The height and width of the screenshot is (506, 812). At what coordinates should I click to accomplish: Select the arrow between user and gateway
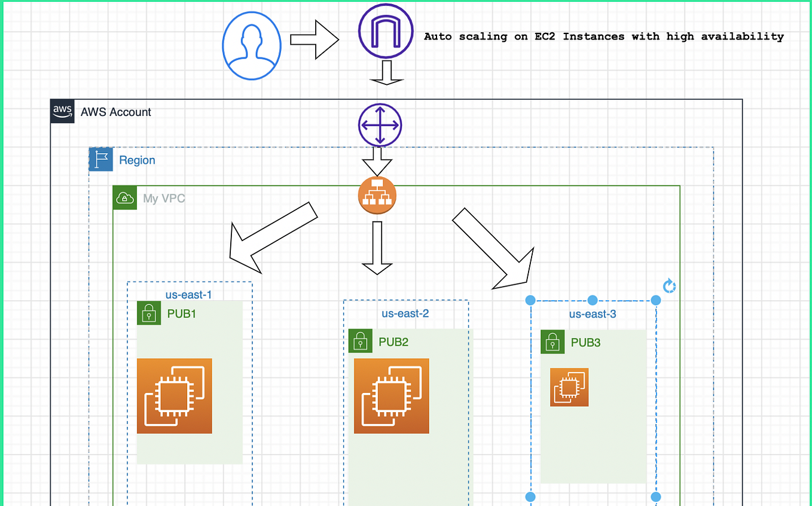(315, 38)
